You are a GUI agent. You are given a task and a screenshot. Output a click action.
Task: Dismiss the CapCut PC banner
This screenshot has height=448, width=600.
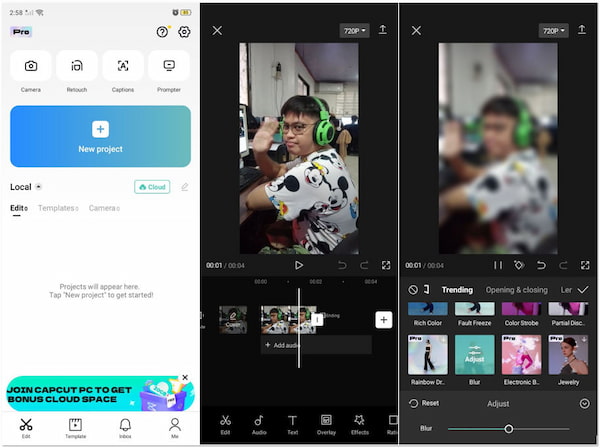point(185,378)
